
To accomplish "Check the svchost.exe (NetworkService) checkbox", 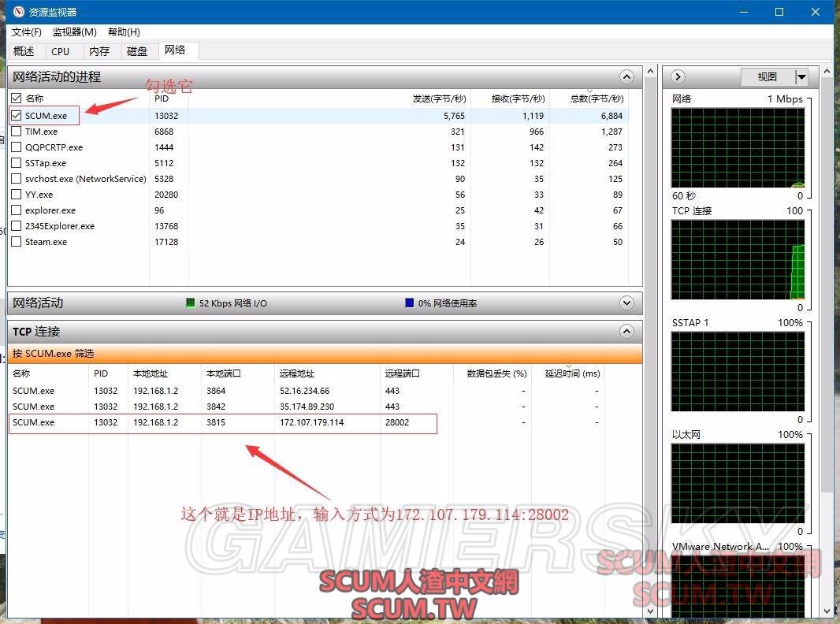I will (x=16, y=179).
